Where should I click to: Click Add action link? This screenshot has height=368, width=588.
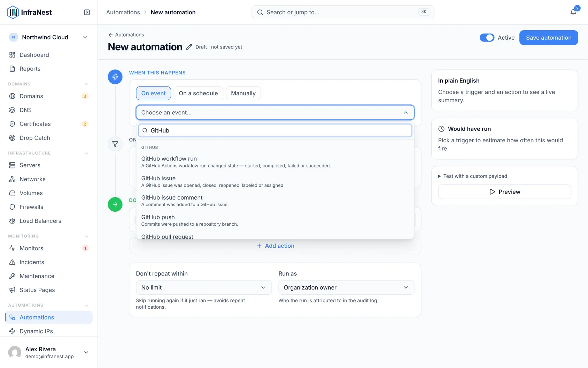tap(275, 246)
